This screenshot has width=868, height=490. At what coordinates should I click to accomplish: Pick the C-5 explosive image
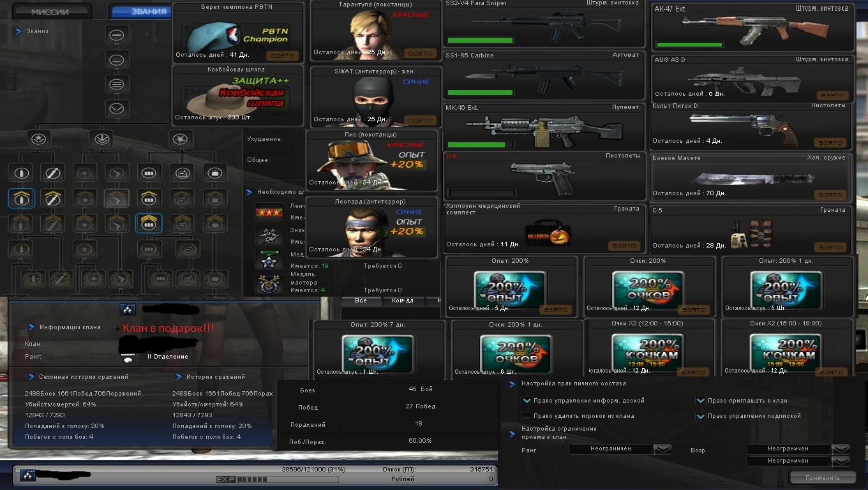753,234
